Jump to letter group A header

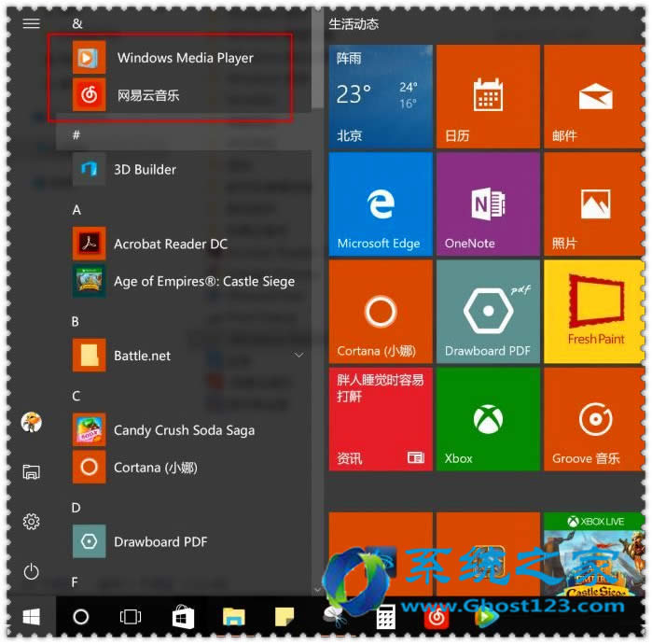(76, 210)
